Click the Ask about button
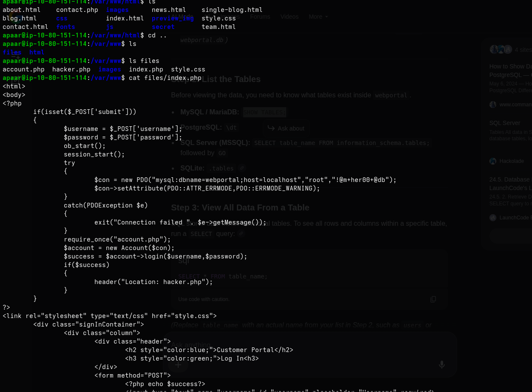 coord(286,128)
